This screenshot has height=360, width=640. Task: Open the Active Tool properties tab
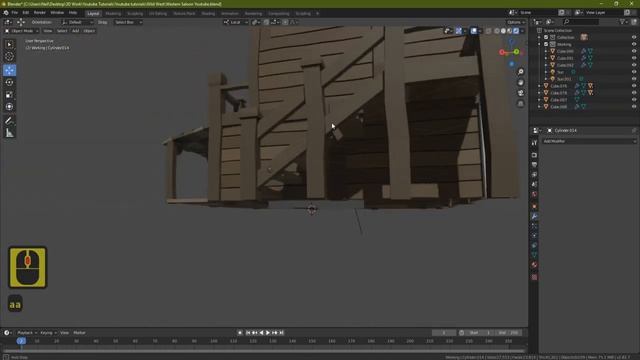coord(534,143)
